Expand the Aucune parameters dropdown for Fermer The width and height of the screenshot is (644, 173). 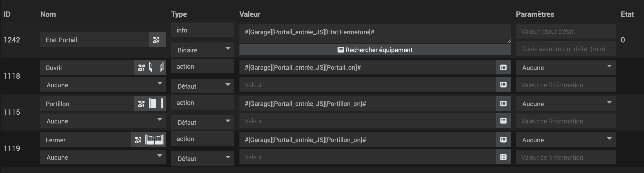tap(566, 140)
